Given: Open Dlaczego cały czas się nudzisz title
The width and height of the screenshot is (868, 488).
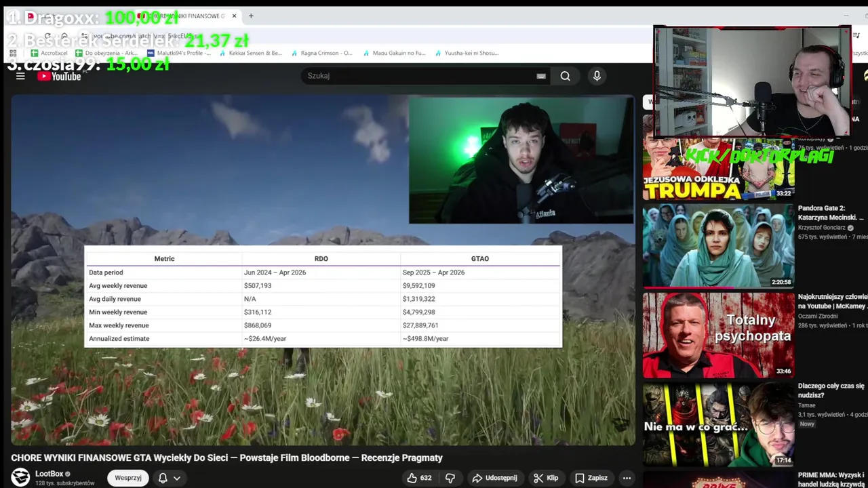Looking at the screenshot, I should point(831,390).
